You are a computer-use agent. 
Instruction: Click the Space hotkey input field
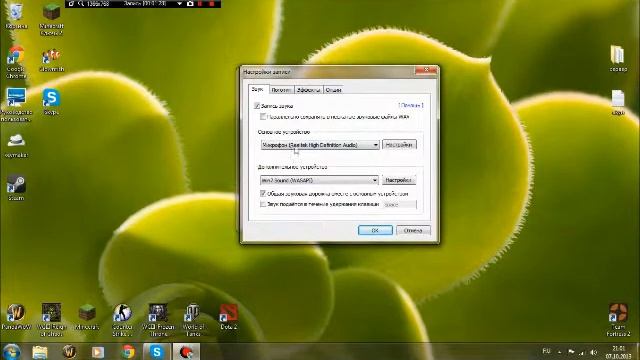pos(400,204)
